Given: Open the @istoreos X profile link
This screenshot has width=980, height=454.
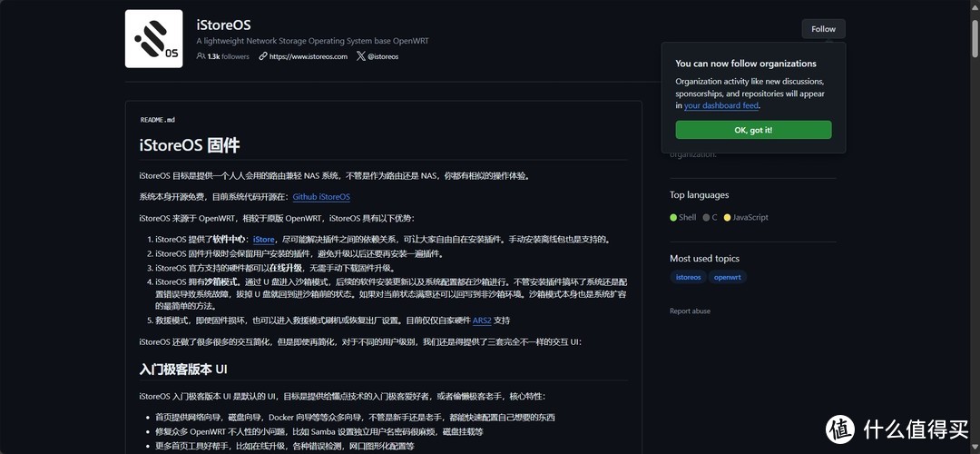Looking at the screenshot, I should (x=383, y=56).
